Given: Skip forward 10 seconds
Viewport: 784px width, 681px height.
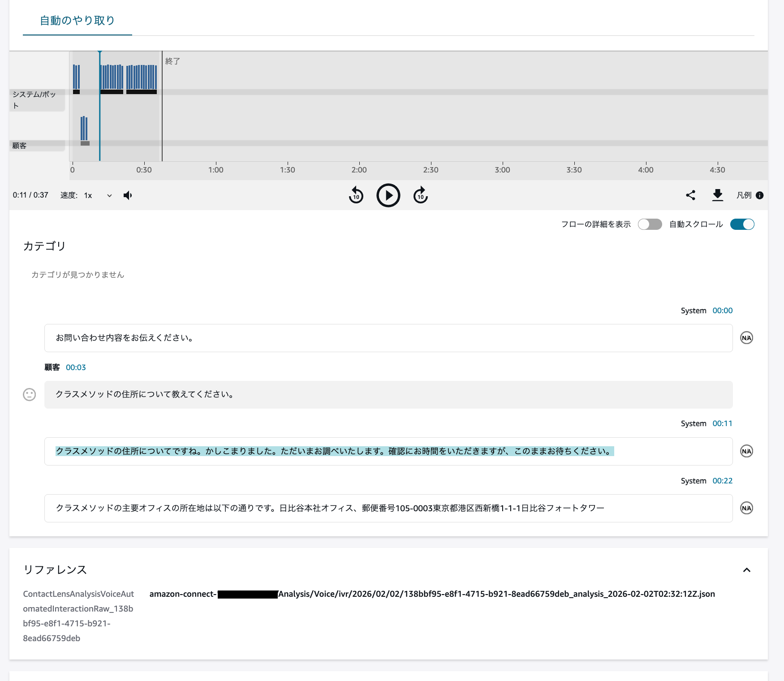Looking at the screenshot, I should [420, 195].
